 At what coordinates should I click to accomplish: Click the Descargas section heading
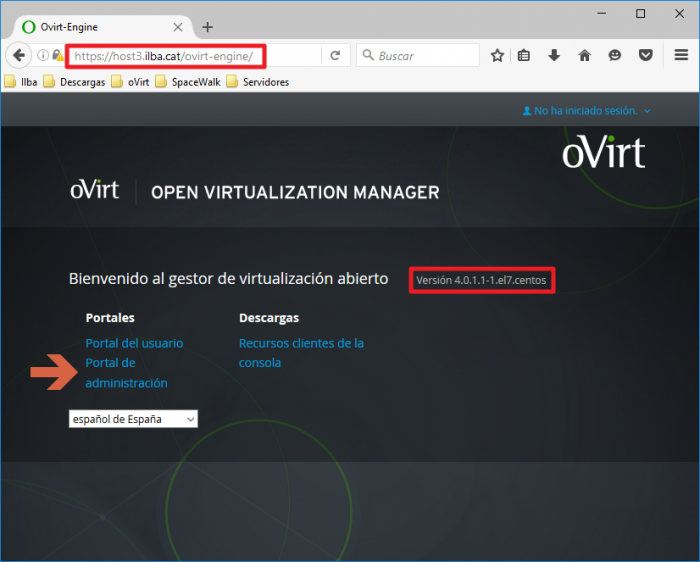[269, 318]
